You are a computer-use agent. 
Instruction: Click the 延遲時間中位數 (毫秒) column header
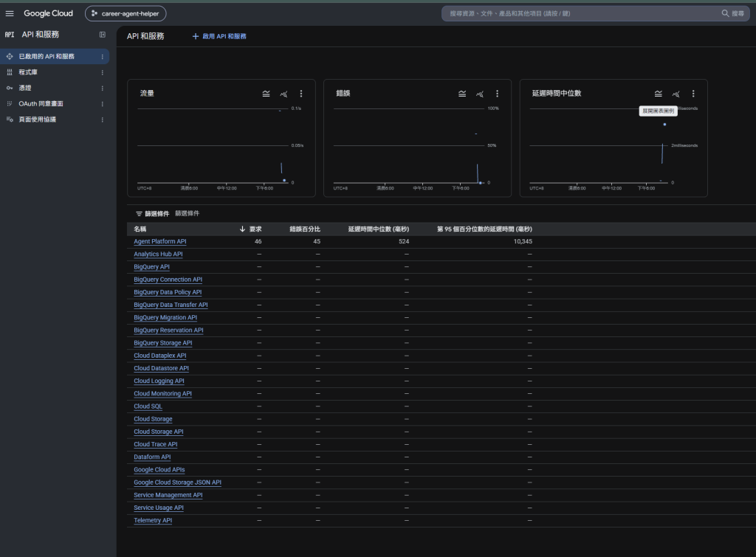[x=379, y=229]
